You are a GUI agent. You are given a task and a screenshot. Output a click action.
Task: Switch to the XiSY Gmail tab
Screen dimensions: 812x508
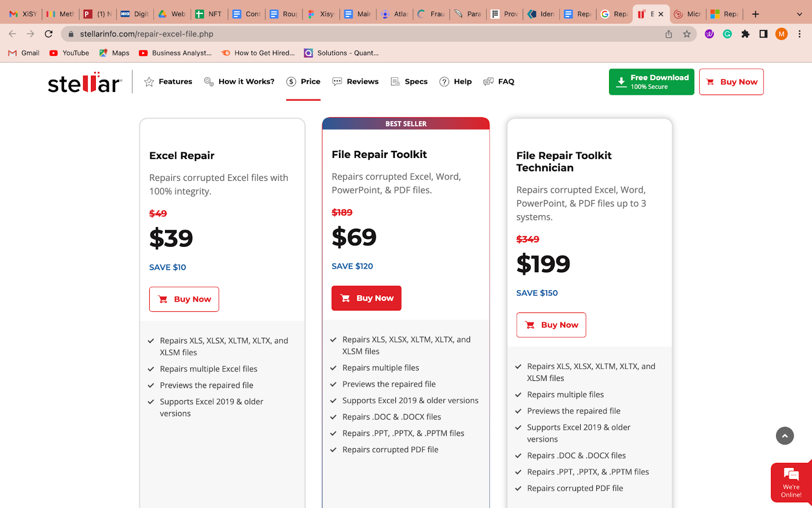tap(23, 14)
